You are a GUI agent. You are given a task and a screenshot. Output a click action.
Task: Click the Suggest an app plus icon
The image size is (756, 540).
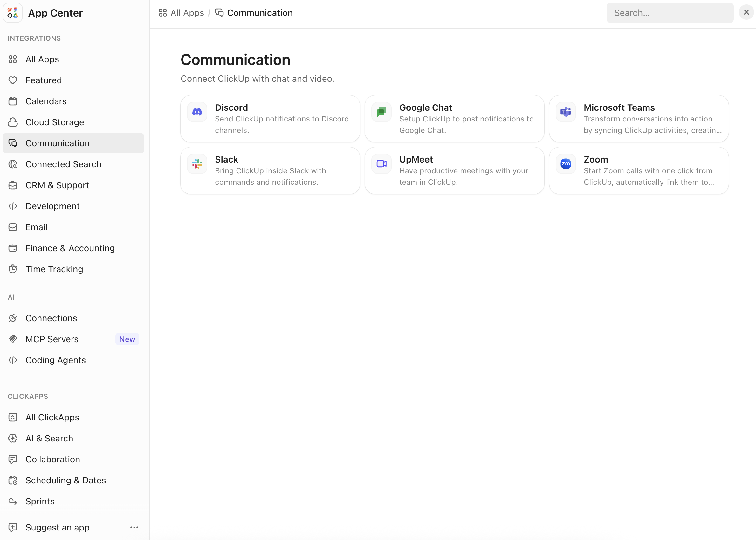pos(13,527)
